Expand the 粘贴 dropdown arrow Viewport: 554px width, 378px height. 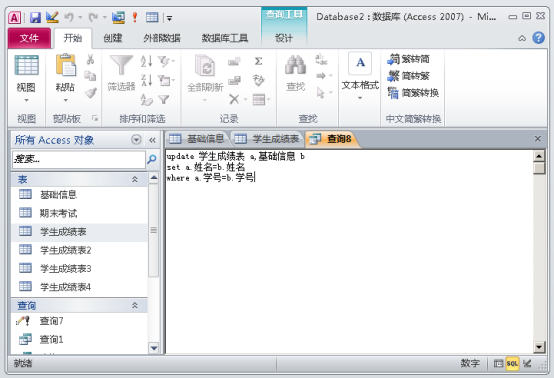(65, 100)
